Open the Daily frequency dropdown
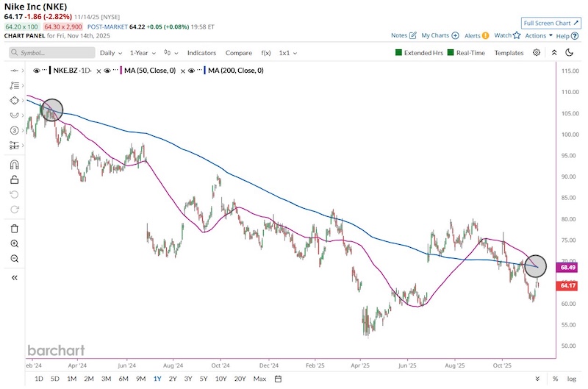588x389 pixels. point(111,53)
